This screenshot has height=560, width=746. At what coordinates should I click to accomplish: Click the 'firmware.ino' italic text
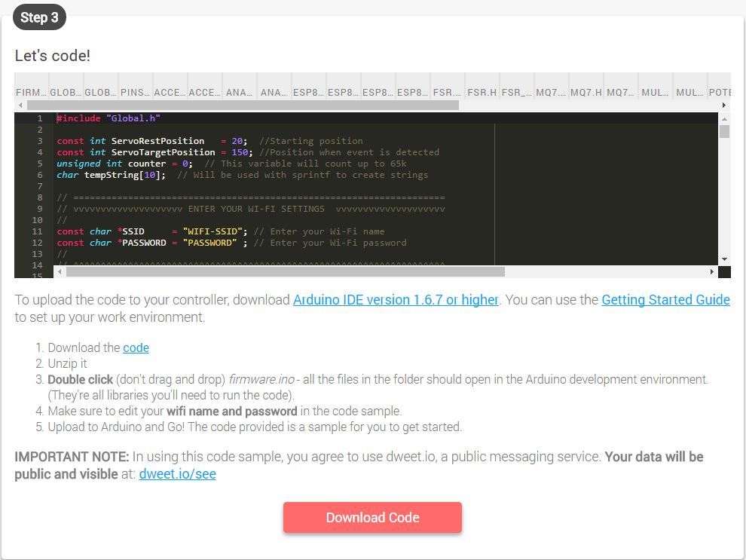261,379
